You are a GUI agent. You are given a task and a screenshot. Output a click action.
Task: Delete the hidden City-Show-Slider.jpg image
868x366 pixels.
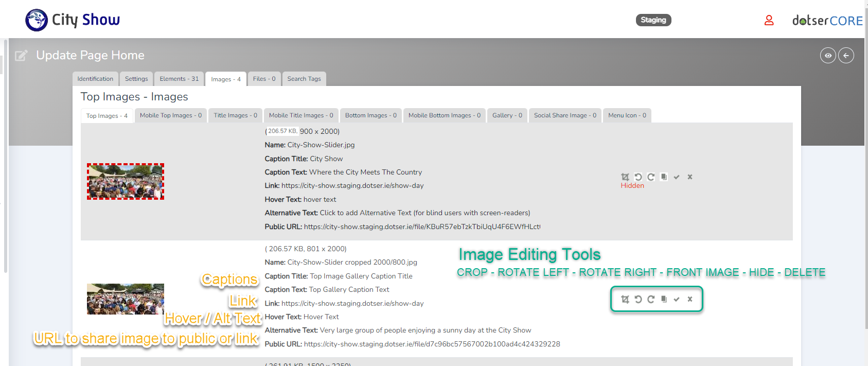pyautogui.click(x=690, y=177)
